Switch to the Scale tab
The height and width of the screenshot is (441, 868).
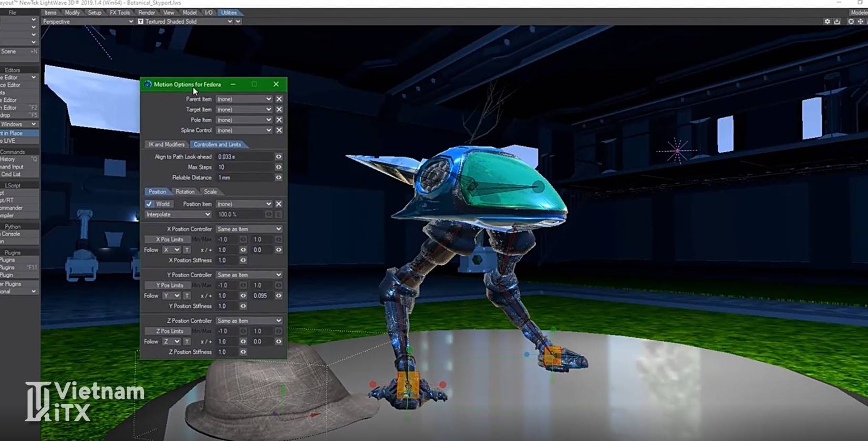(210, 192)
